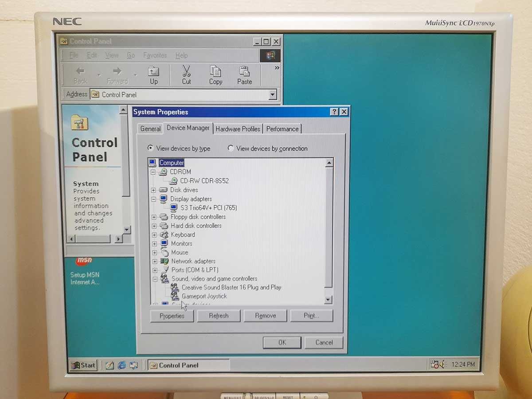The height and width of the screenshot is (399, 532).
Task: Select the Mouse category icon
Action: (x=164, y=252)
